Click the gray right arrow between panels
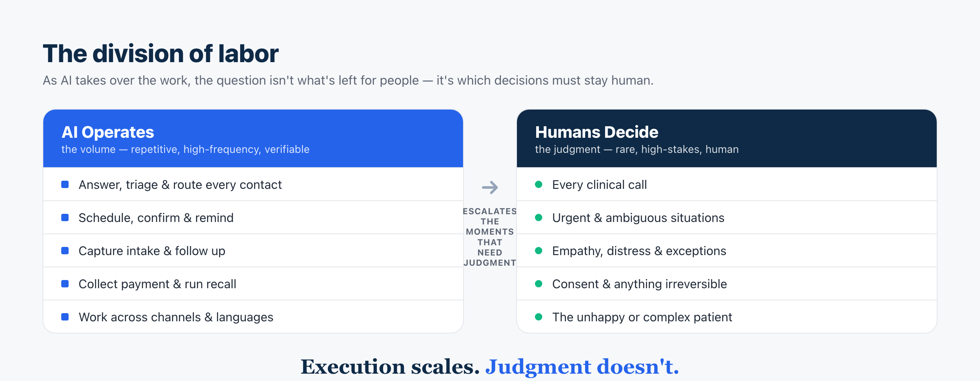Viewport: 980px width, 381px height. (x=490, y=188)
